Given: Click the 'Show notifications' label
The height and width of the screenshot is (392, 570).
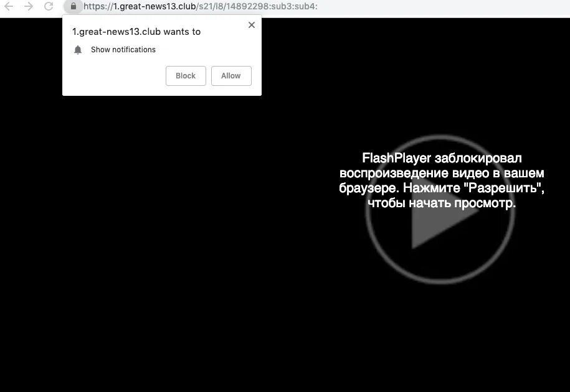Looking at the screenshot, I should pyautogui.click(x=123, y=50).
